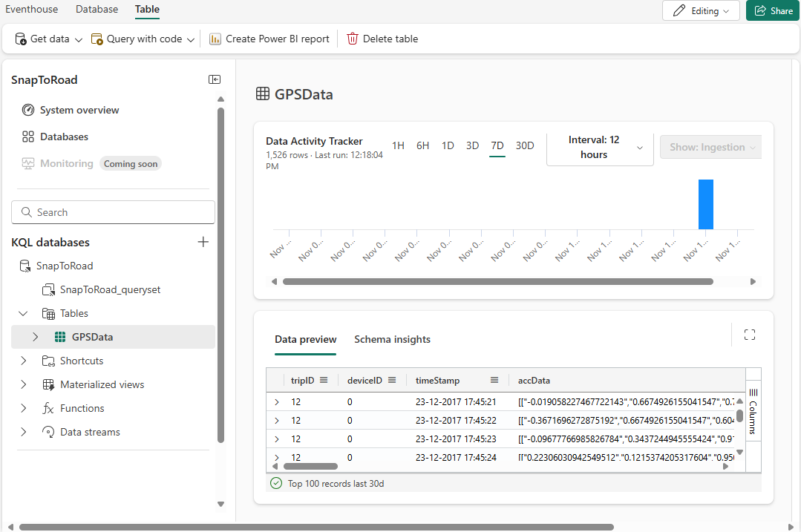Click the SnapToRoad_queryset icon
801x532 pixels.
click(48, 289)
